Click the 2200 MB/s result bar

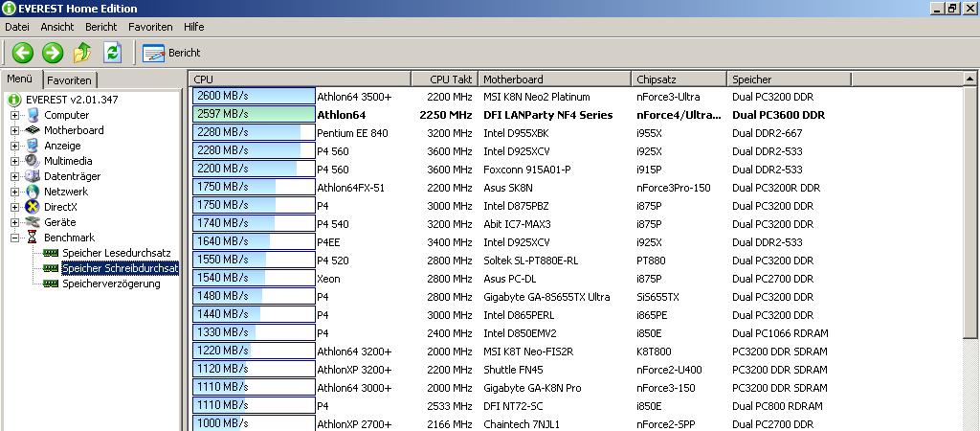coord(254,169)
